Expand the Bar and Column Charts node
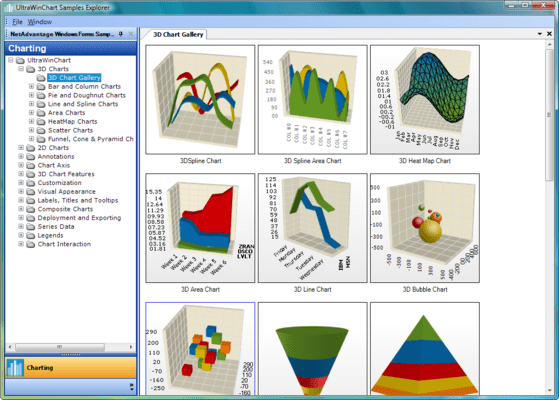This screenshot has height=400, width=559. point(31,86)
